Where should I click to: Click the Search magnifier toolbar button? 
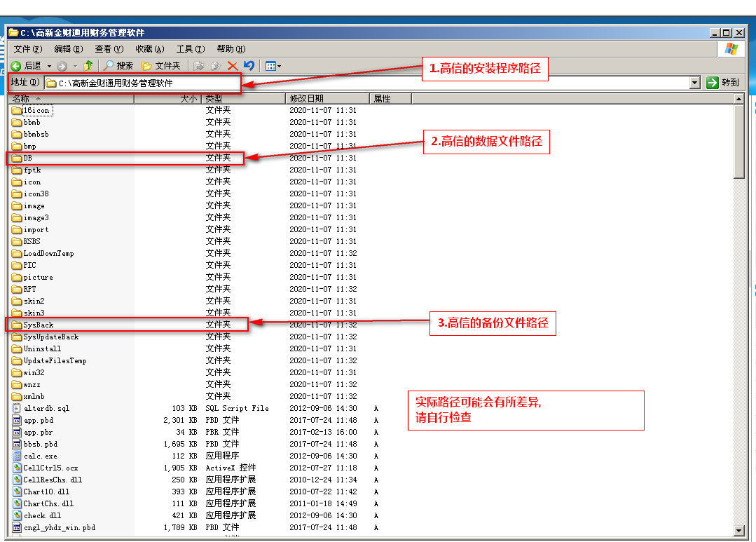tap(118, 66)
